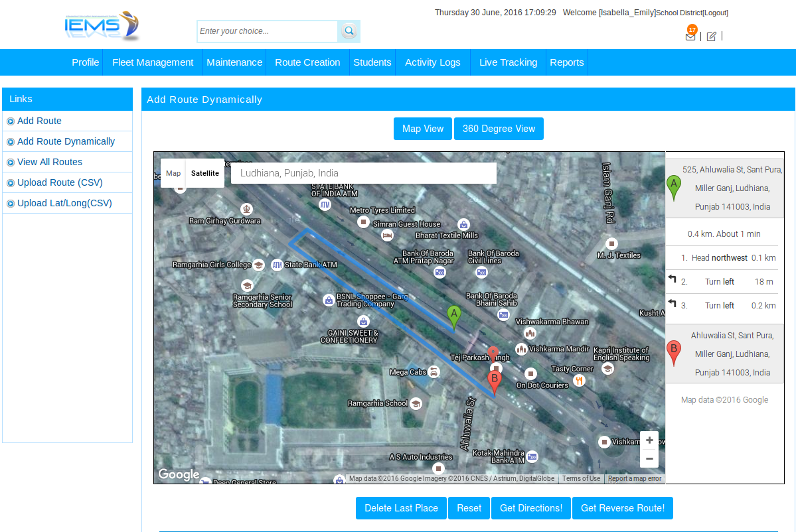Screen dimensions: 796x532
Task: Switch map to Satellite view
Action: point(205,173)
